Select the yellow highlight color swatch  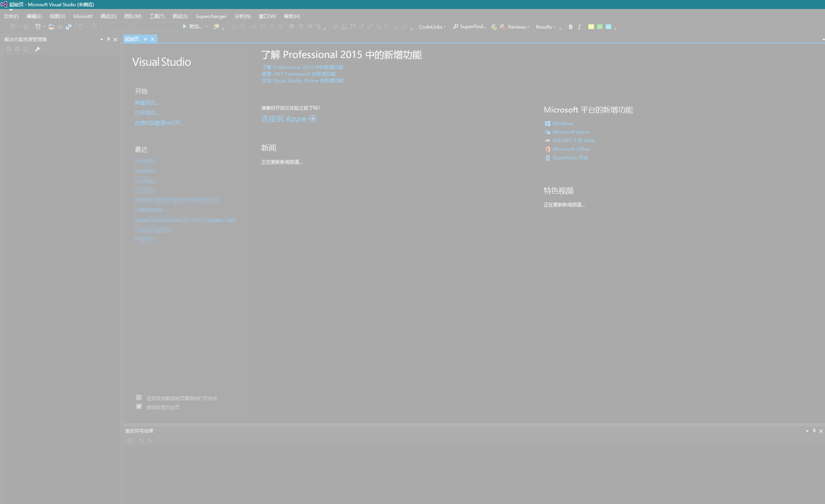tap(591, 27)
